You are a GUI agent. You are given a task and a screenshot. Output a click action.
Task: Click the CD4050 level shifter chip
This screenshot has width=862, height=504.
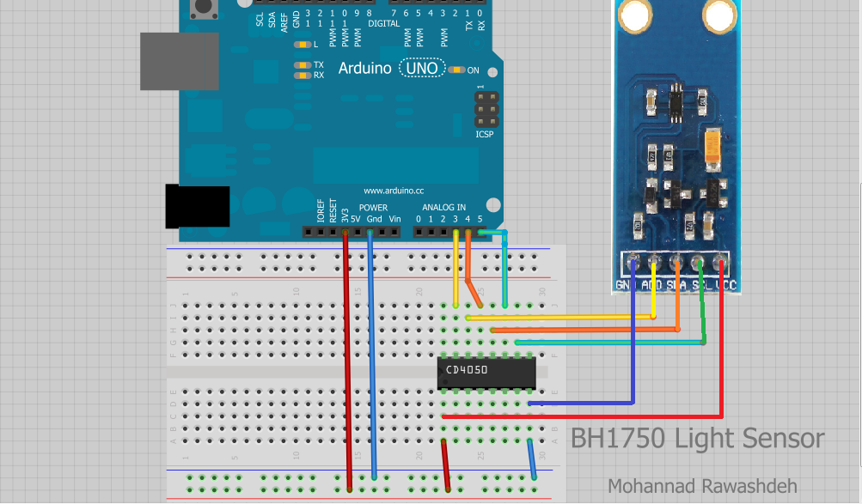(x=486, y=373)
